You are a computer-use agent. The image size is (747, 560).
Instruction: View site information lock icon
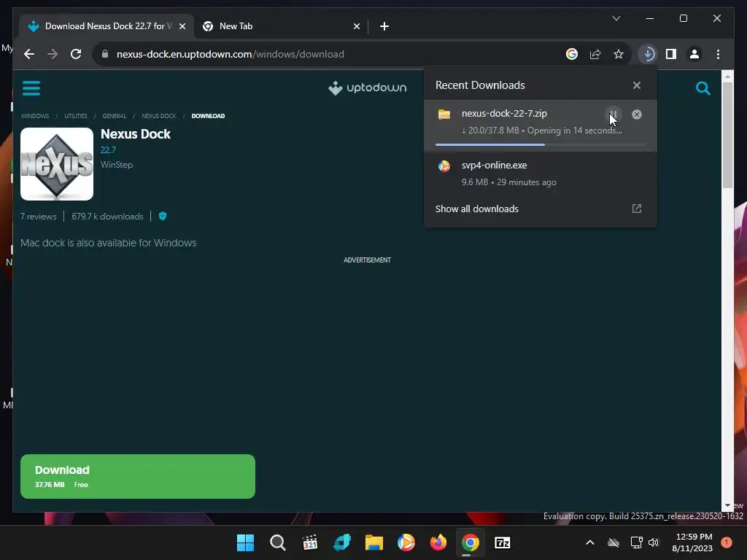click(x=105, y=54)
